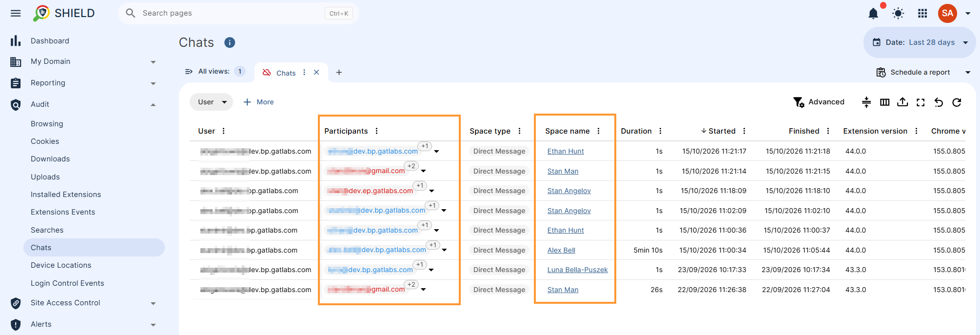Close the Chats view tab
Screen dimensions: 980x335
pyautogui.click(x=316, y=72)
